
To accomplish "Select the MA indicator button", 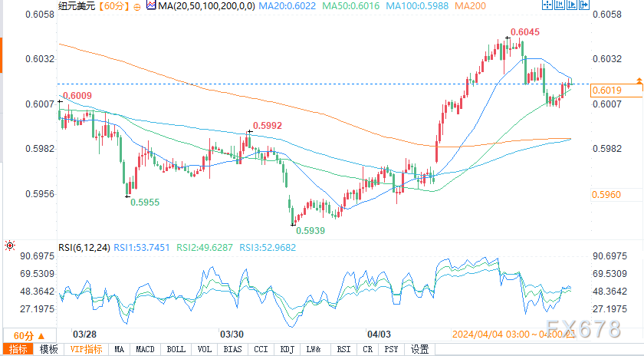I will (x=119, y=349).
